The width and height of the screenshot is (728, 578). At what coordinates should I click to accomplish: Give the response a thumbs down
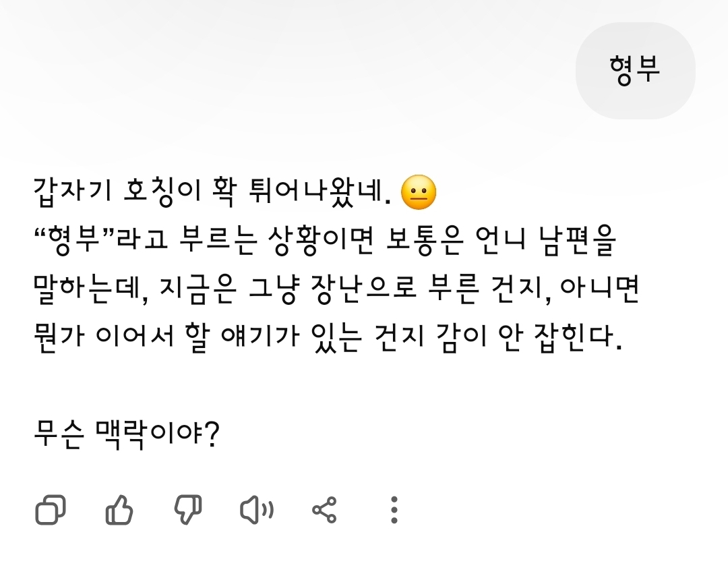[188, 510]
